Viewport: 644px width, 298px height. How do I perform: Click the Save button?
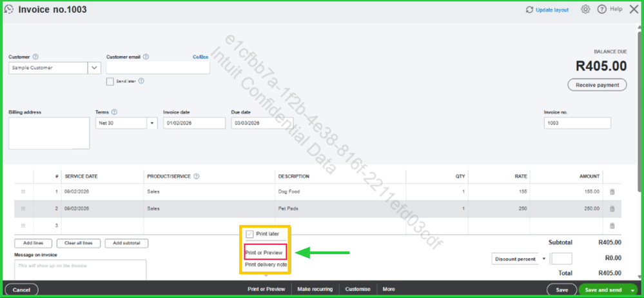tap(561, 290)
